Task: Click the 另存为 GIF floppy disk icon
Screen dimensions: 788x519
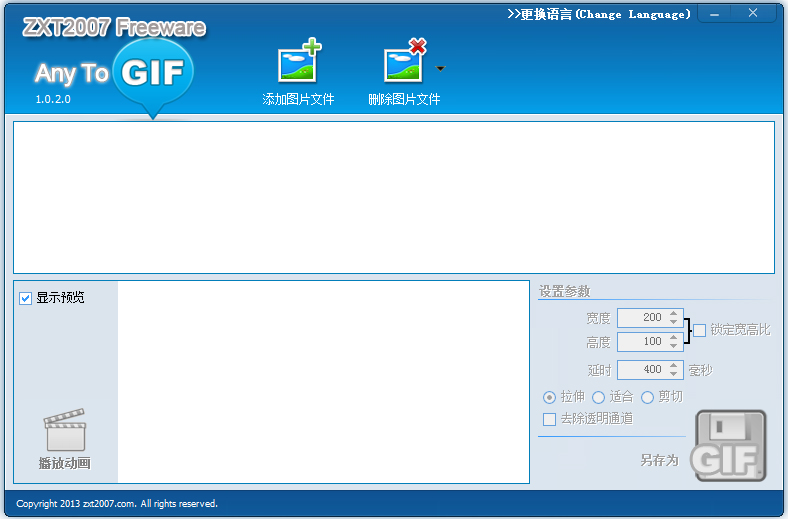Action: (729, 446)
